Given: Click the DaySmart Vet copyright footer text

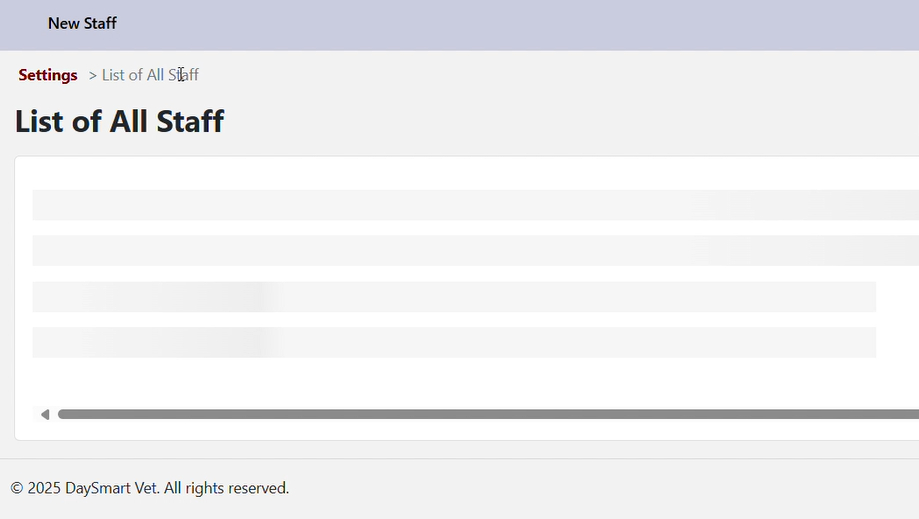Looking at the screenshot, I should pos(150,488).
